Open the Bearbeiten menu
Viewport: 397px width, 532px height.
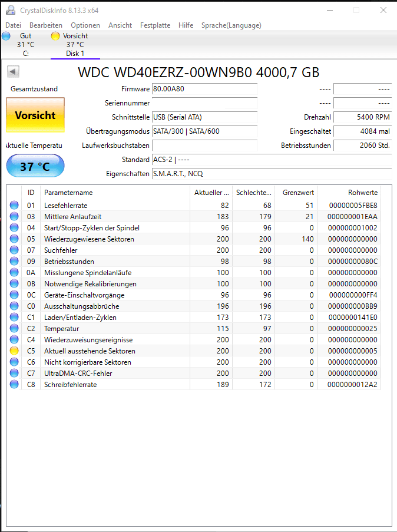pyautogui.click(x=46, y=25)
